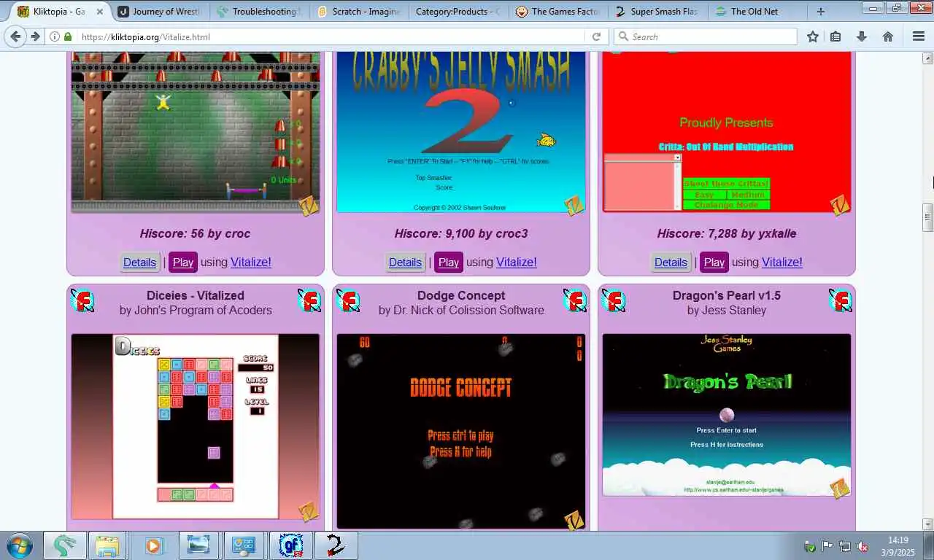This screenshot has height=560, width=934.
Task: Click the Action Center flag tray icon
Action: tap(827, 546)
